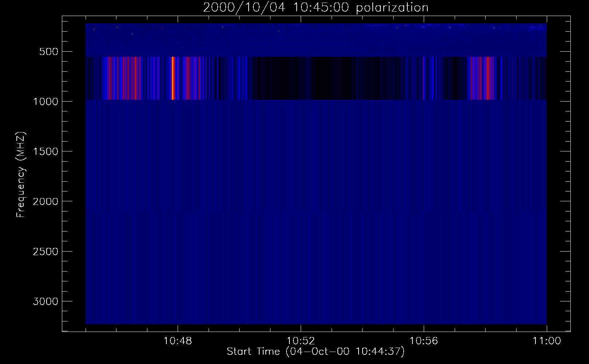Select the 3000 frequency tick label
The width and height of the screenshot is (589, 364).
[x=45, y=301]
